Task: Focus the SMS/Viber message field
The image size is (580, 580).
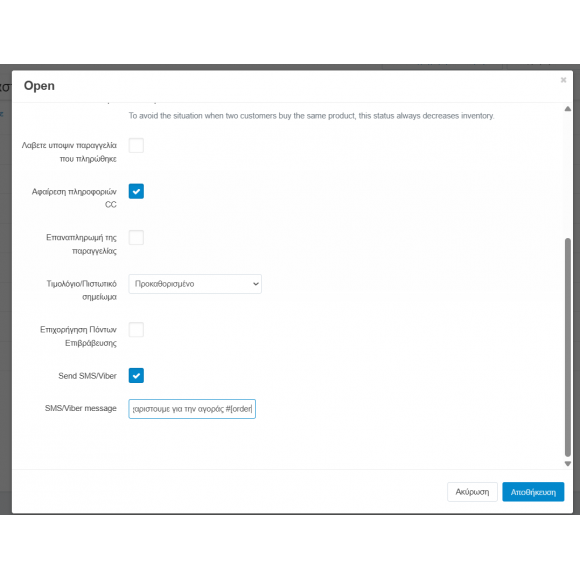Action: tap(192, 409)
